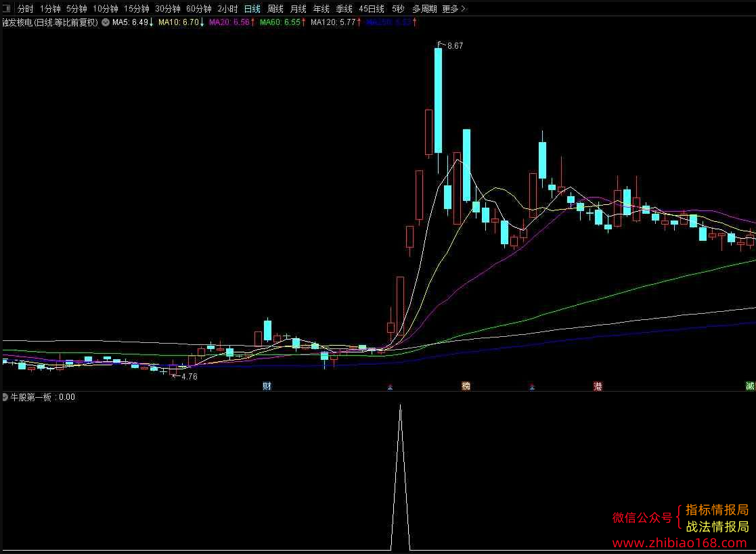Switch to the 分时 intraday view

[x=25, y=9]
